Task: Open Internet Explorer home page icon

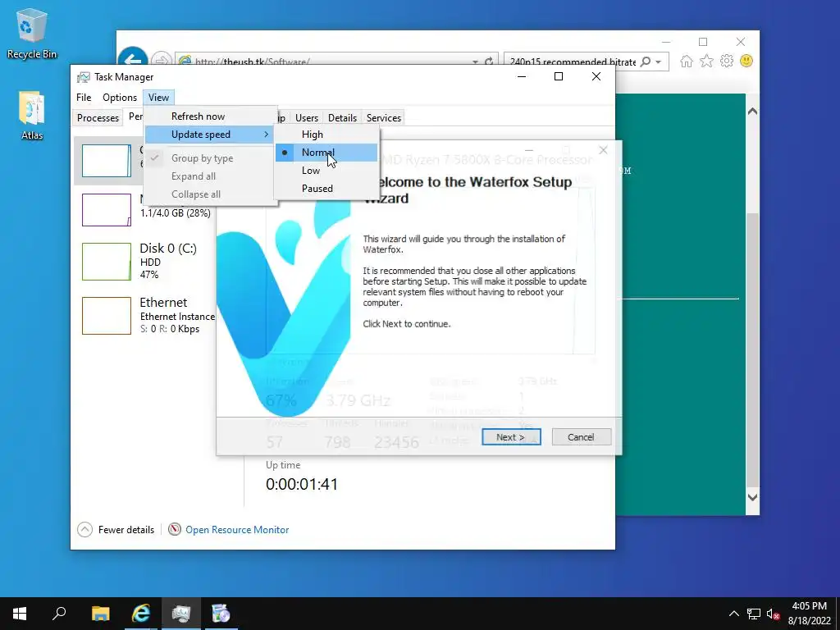Action: 687,61
